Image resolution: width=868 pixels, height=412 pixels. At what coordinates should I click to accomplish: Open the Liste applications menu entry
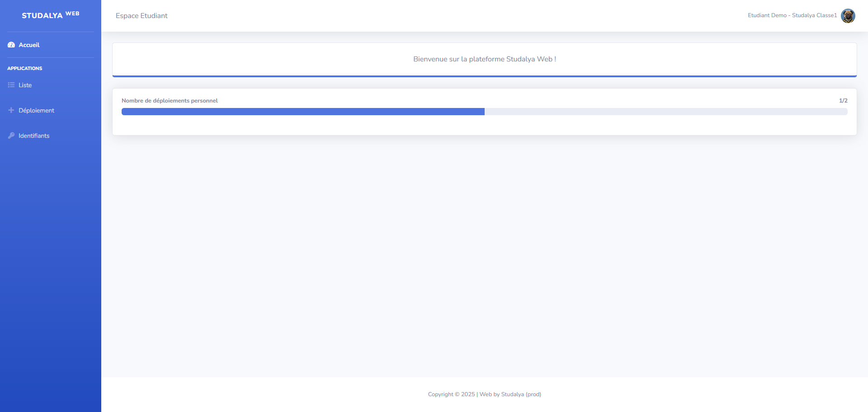click(51, 85)
